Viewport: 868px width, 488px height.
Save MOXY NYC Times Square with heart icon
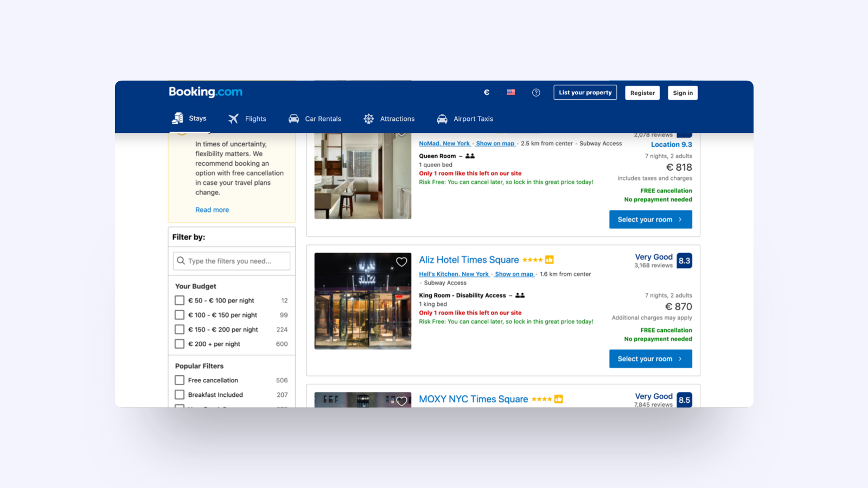[x=401, y=401]
